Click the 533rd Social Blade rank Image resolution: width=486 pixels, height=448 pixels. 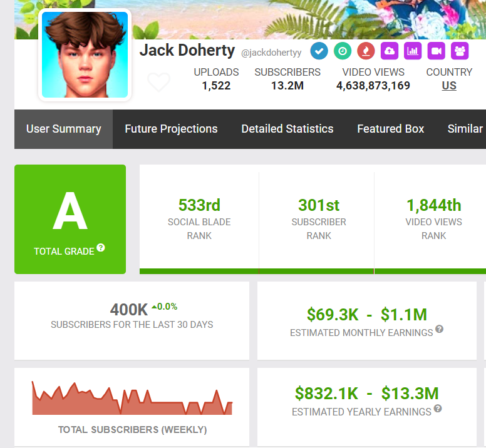point(199,205)
